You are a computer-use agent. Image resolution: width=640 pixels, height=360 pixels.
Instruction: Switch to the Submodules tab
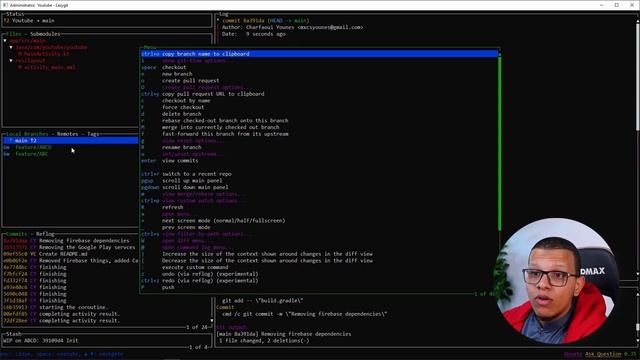[45, 34]
